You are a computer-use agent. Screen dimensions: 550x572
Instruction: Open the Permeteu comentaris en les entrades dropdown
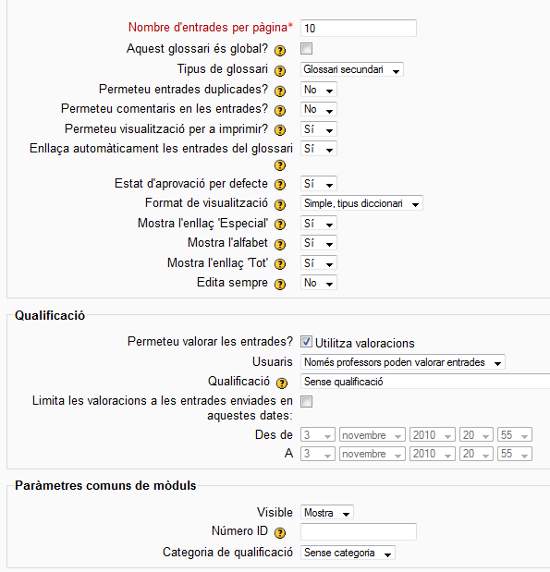318,109
